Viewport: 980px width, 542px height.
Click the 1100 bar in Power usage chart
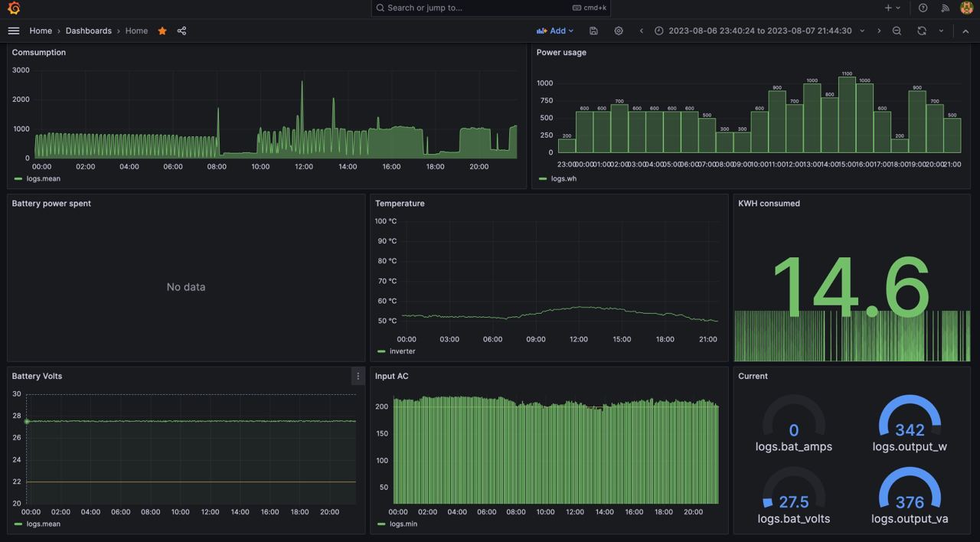click(x=847, y=115)
